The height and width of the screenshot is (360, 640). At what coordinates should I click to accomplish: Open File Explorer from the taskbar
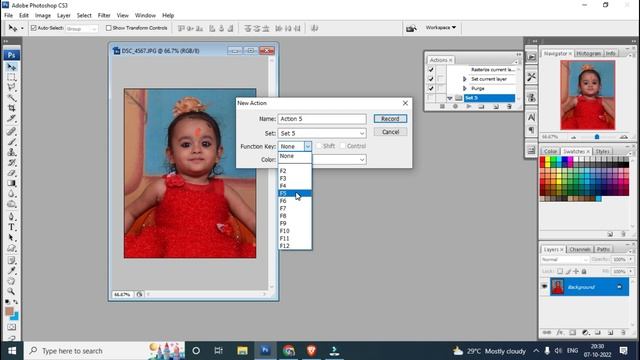[242, 351]
